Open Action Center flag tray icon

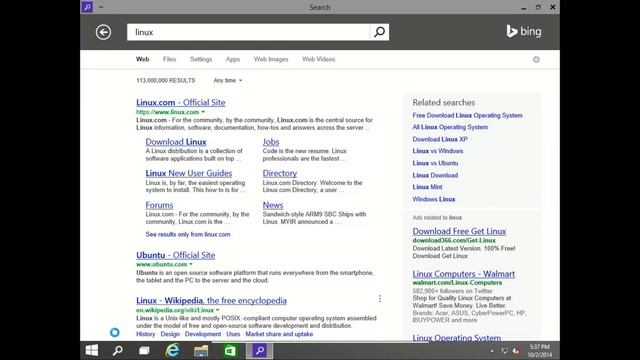[504, 351]
